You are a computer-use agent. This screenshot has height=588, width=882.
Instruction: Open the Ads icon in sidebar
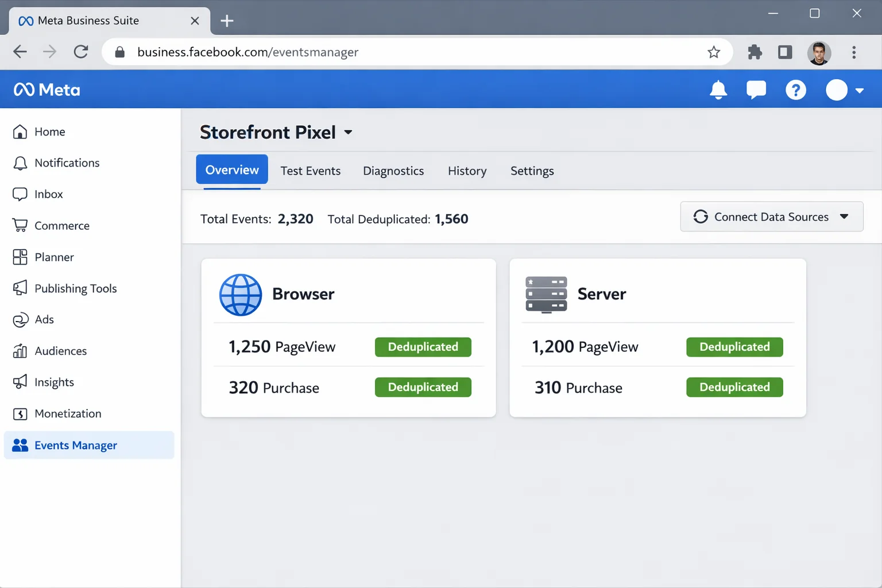(20, 319)
